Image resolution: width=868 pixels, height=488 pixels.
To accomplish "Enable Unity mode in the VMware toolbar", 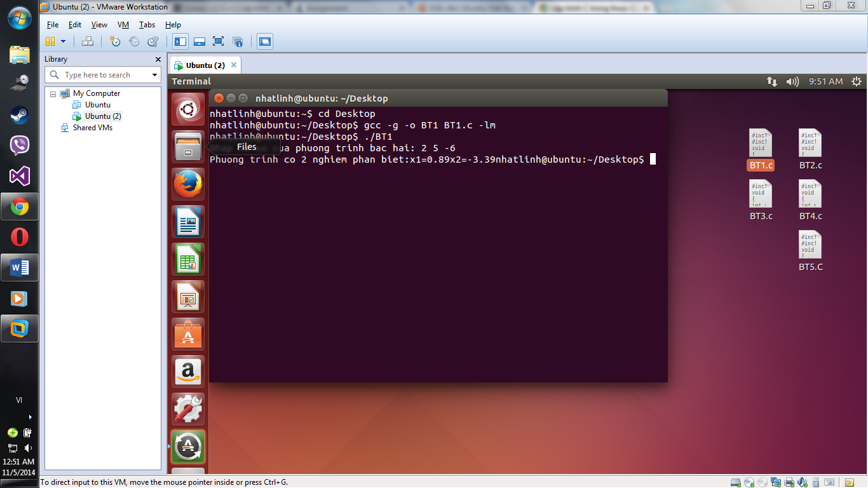I will pyautogui.click(x=238, y=41).
